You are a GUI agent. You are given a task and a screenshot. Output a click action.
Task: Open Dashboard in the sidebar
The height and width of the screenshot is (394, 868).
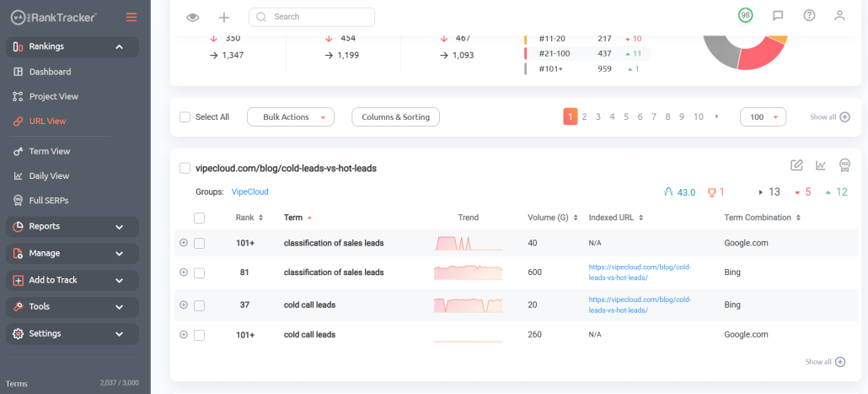(50, 72)
